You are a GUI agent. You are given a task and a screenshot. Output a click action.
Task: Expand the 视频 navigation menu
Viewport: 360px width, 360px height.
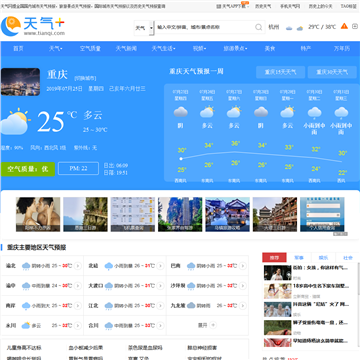[x=199, y=49]
